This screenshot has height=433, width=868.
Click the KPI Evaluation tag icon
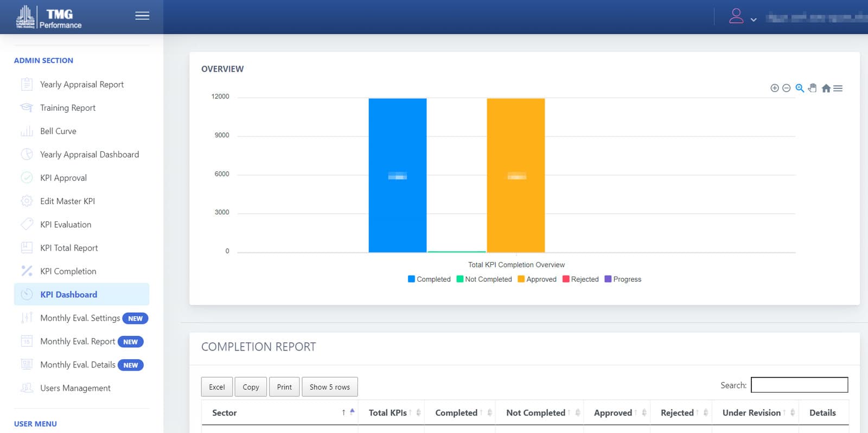(27, 224)
